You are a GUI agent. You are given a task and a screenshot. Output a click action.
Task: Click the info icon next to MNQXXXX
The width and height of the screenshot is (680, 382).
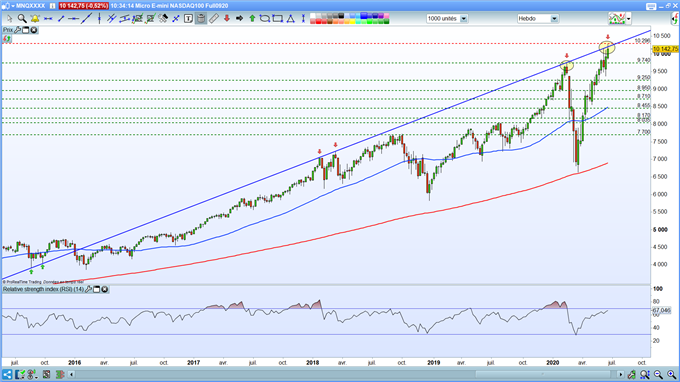(x=52, y=6)
